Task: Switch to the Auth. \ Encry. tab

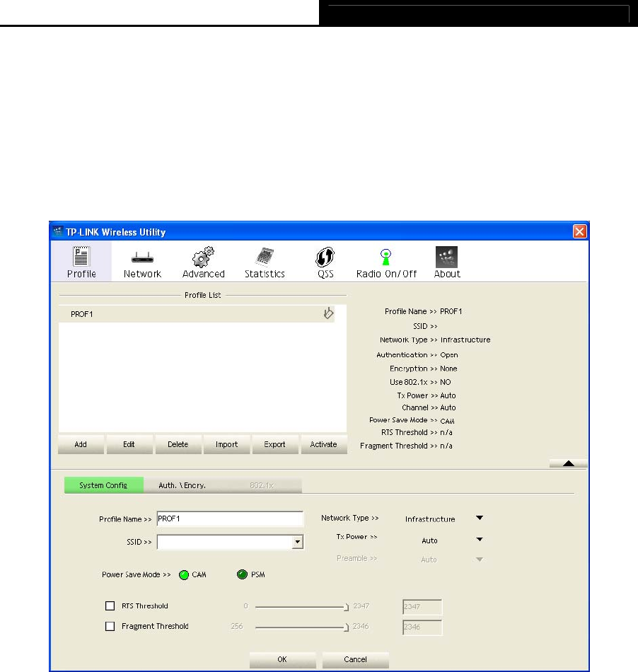Action: point(182,485)
